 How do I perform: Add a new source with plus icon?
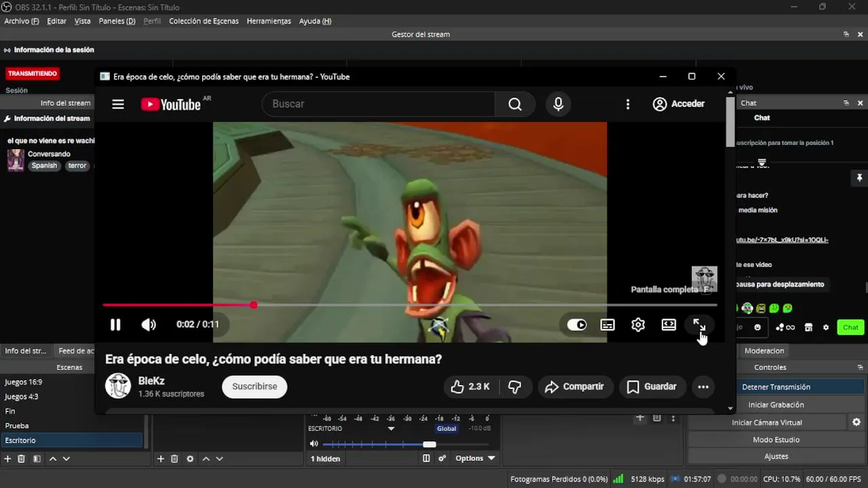pyautogui.click(x=161, y=459)
